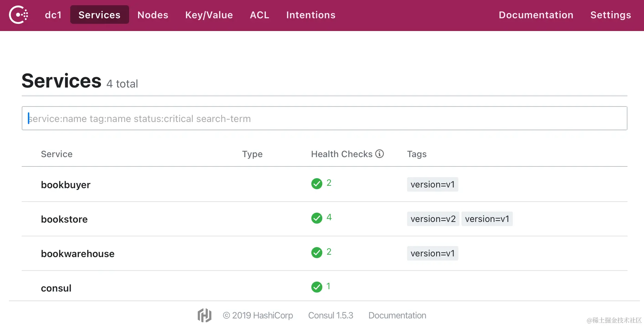The image size is (644, 326).
Task: Open Settings in the top bar
Action: coord(611,15)
